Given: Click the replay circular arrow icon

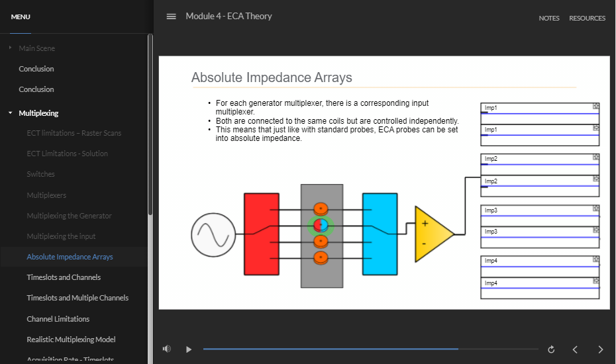Looking at the screenshot, I should [551, 349].
